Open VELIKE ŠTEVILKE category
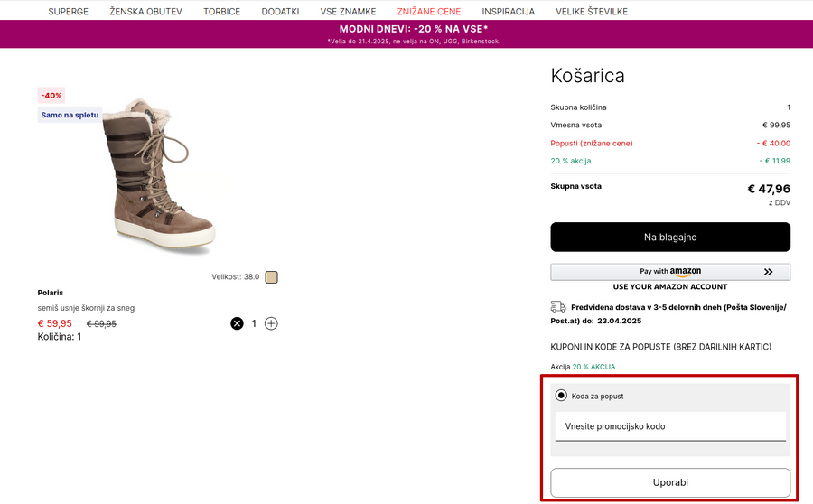This screenshot has width=813, height=504. [591, 12]
